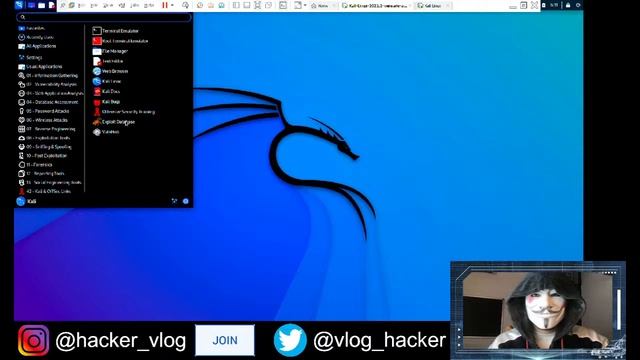The image size is (640, 360).
Task: Switch to the Kali-Linux-2021 vmware tab
Action: coord(375,6)
